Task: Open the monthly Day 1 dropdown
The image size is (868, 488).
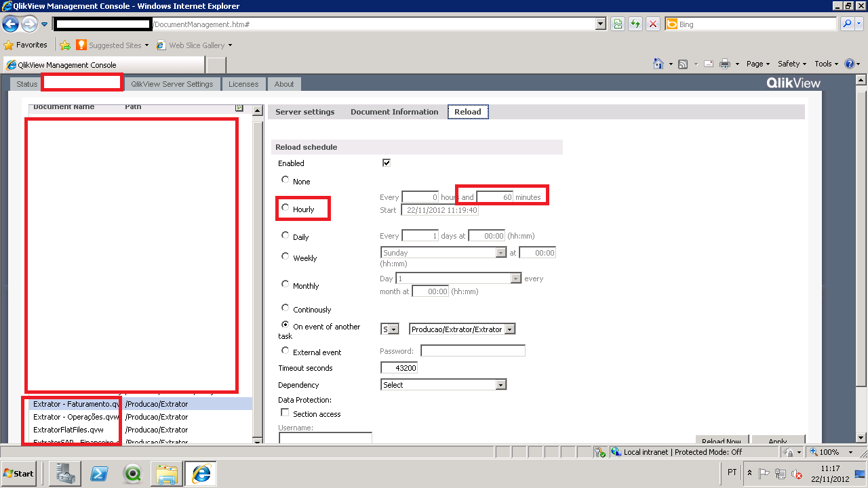Action: 458,279
